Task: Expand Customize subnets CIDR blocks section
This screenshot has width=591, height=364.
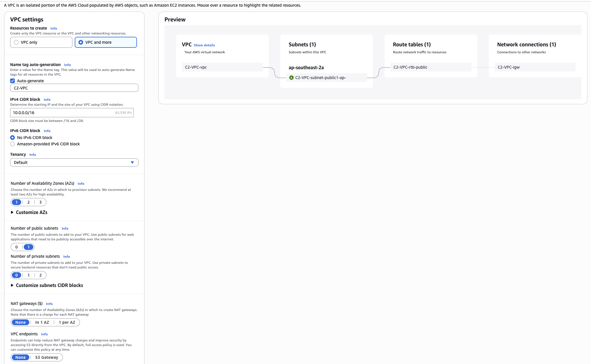Action: [47, 285]
